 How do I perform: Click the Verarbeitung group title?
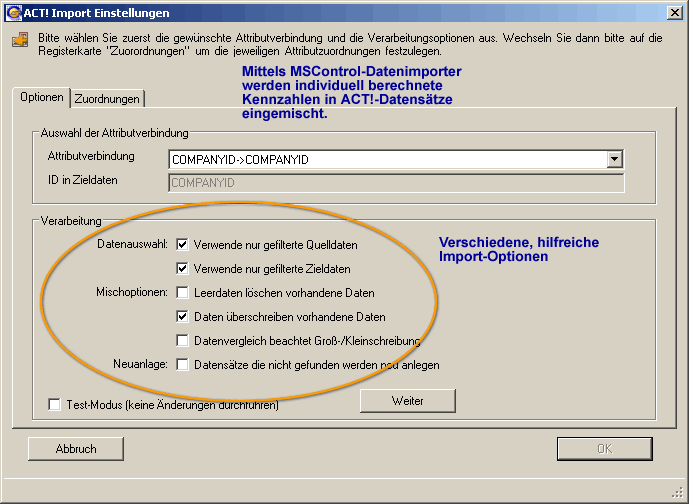click(x=71, y=221)
